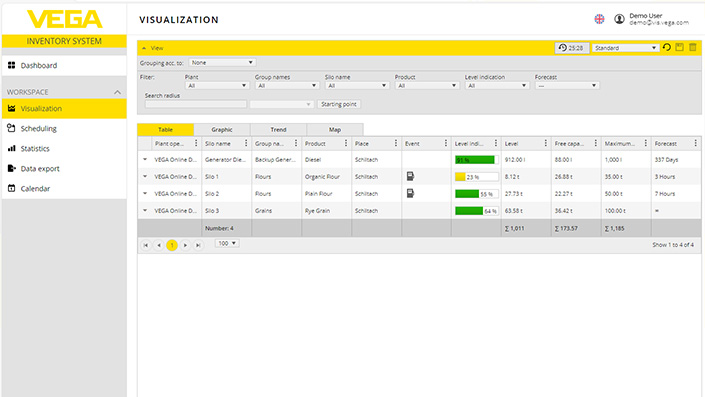Image resolution: width=705 pixels, height=397 pixels.
Task: Click the 25:28 session timer button
Action: coord(571,48)
